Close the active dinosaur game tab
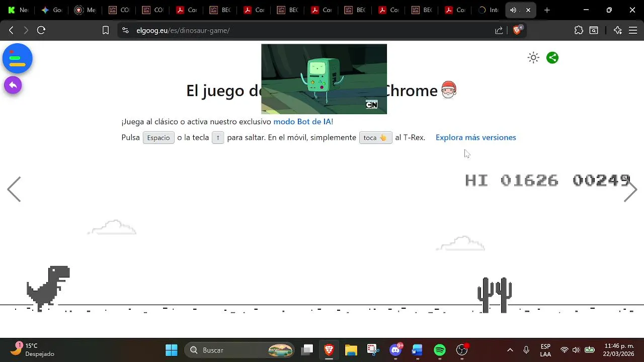The height and width of the screenshot is (362, 644). (528, 10)
